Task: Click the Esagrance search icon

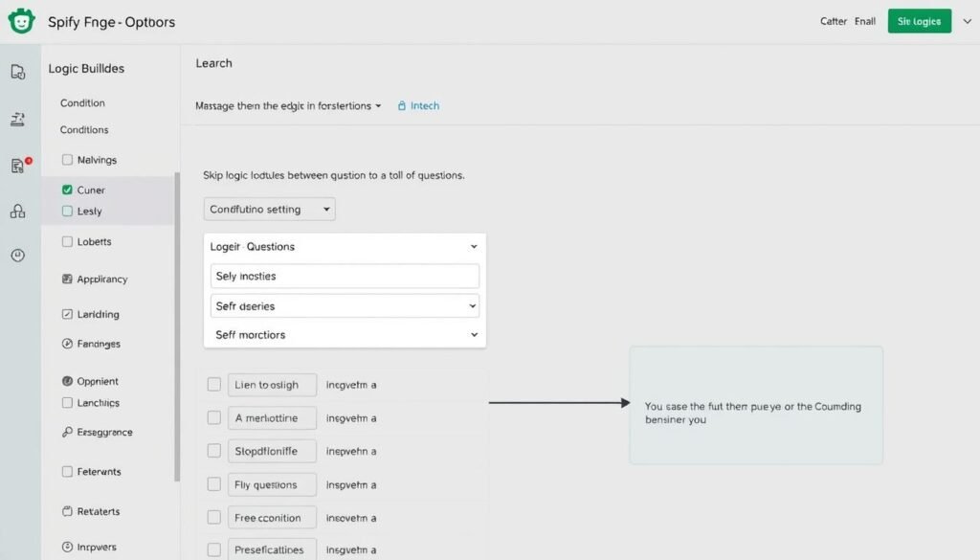Action: tap(65, 432)
